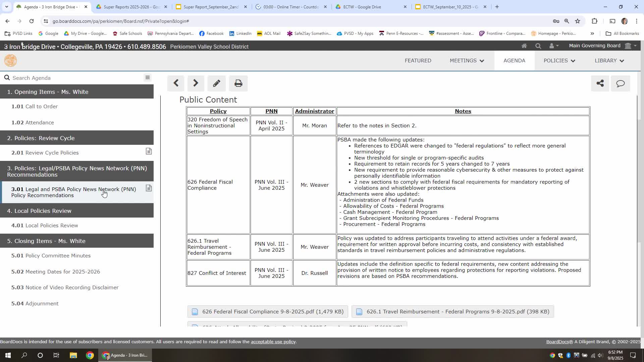Expand the MEETINGS dropdown menu
The image size is (644, 362).
tap(467, 61)
